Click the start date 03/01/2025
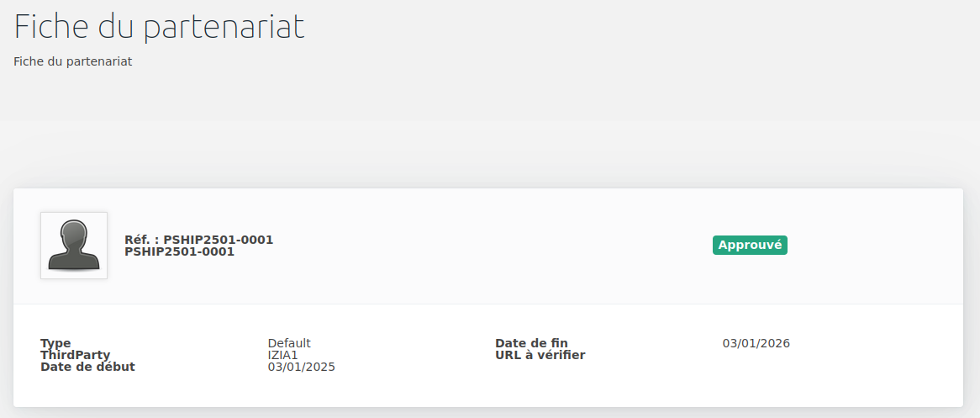This screenshot has height=418, width=980. pos(301,367)
